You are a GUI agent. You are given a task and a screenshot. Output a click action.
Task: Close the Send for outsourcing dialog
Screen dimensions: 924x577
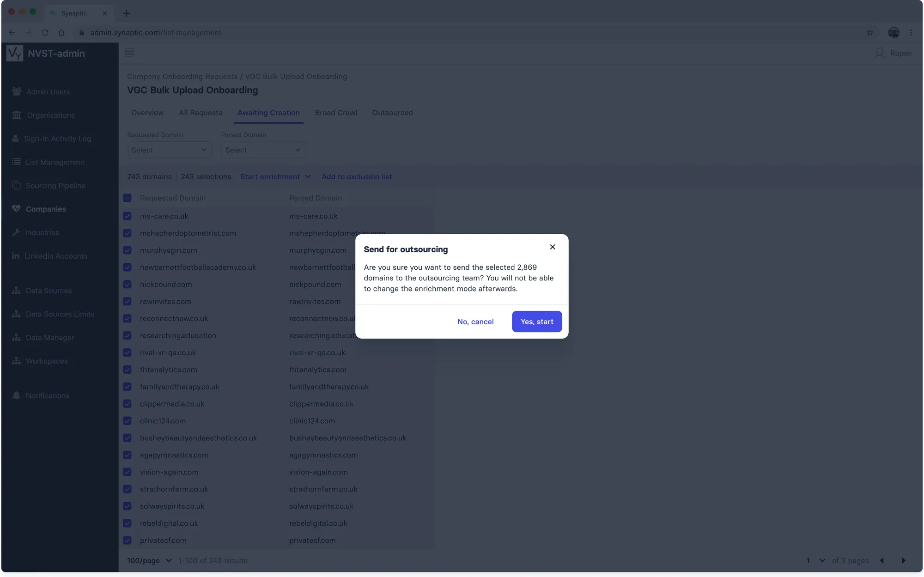tap(553, 247)
